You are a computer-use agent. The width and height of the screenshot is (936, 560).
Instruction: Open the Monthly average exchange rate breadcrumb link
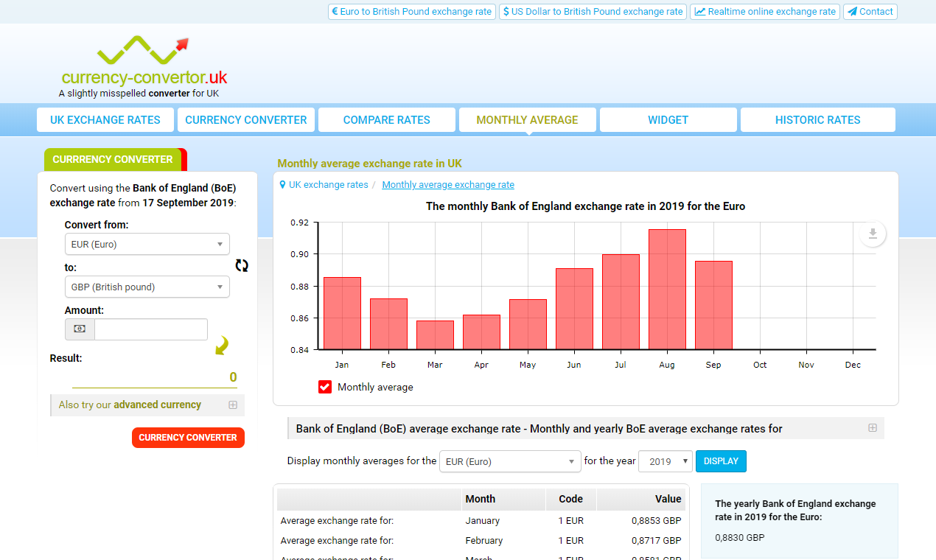point(447,184)
